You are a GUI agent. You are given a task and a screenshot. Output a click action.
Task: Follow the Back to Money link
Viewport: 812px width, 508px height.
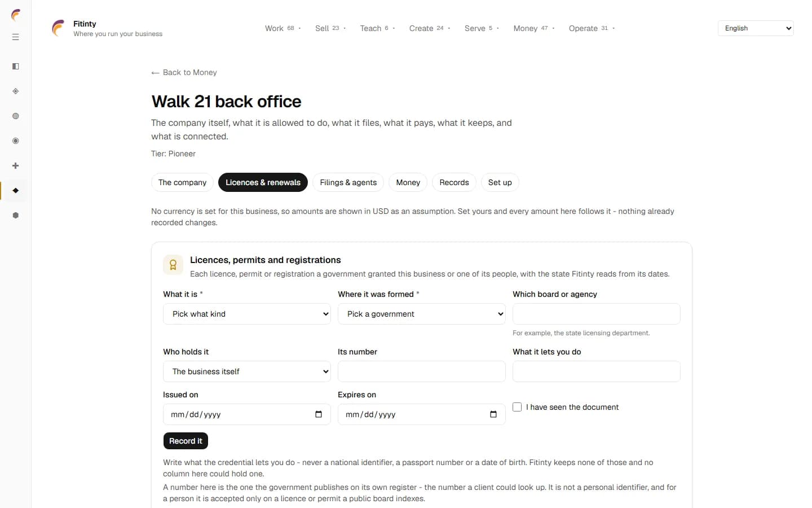tap(184, 72)
